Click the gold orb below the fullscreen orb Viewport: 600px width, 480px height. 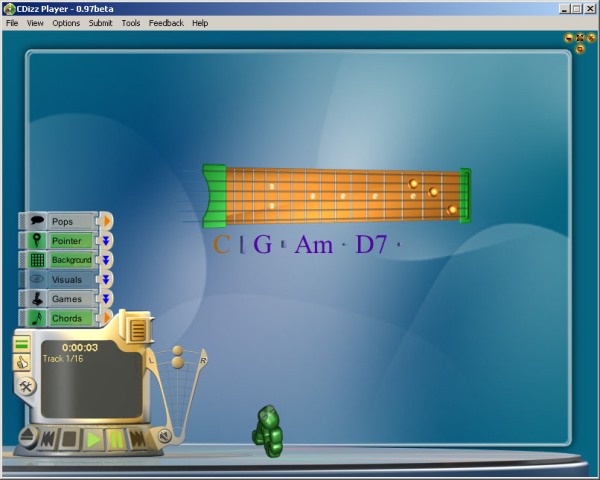coord(580,49)
